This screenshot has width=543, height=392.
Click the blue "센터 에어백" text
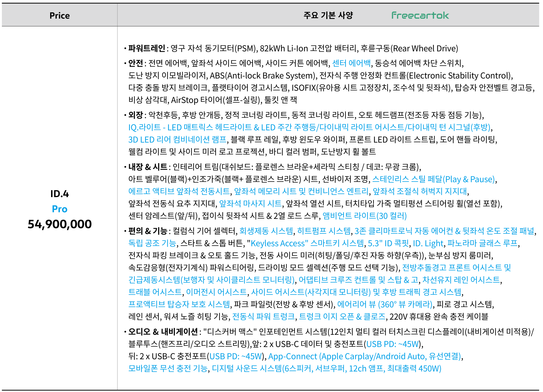coord(351,63)
